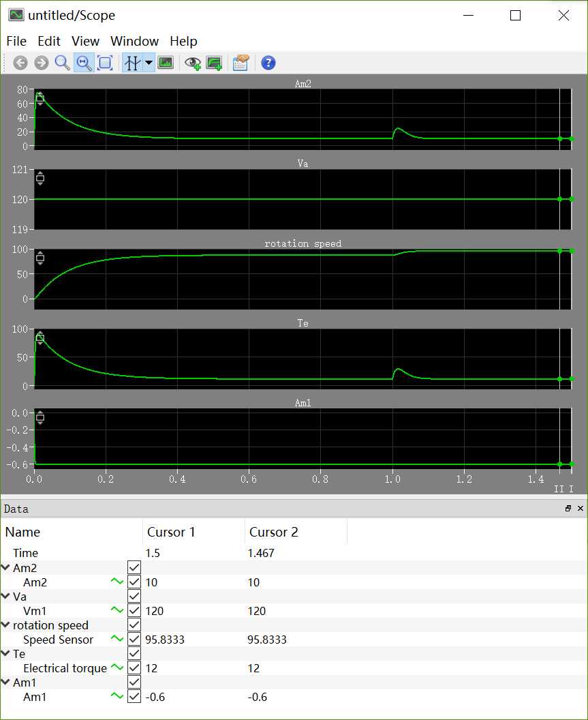
Task: Click the Vm1 signal green color swatch
Action: pyautogui.click(x=117, y=610)
